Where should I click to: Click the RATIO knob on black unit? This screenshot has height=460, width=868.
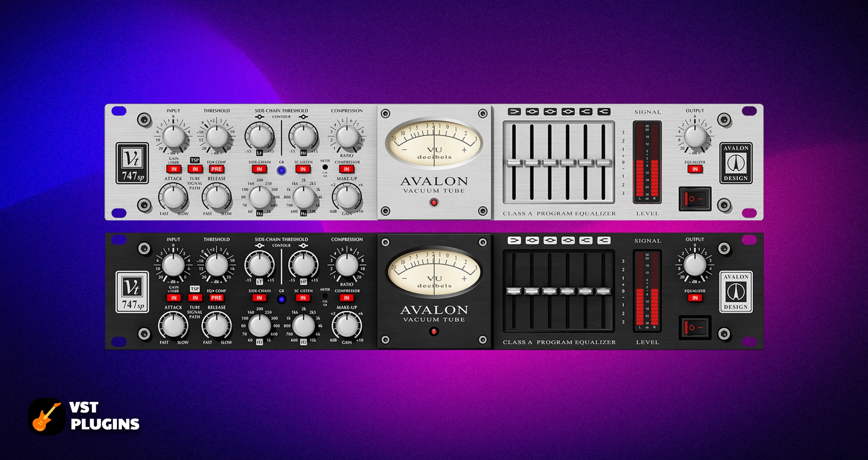click(347, 265)
